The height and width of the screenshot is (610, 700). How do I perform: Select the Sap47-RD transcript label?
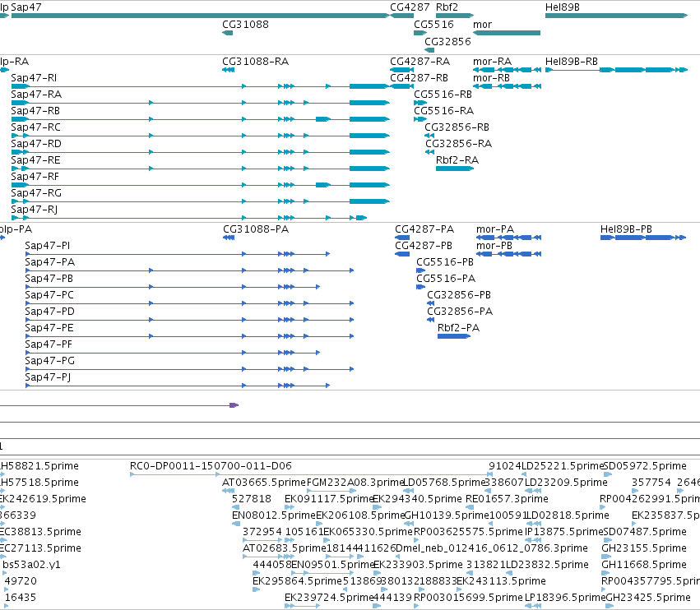click(36, 144)
